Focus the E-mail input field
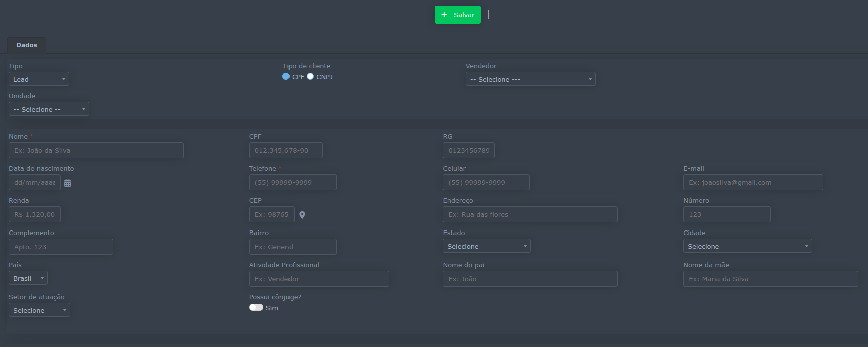Screen dimensions: 868x347 [753, 182]
